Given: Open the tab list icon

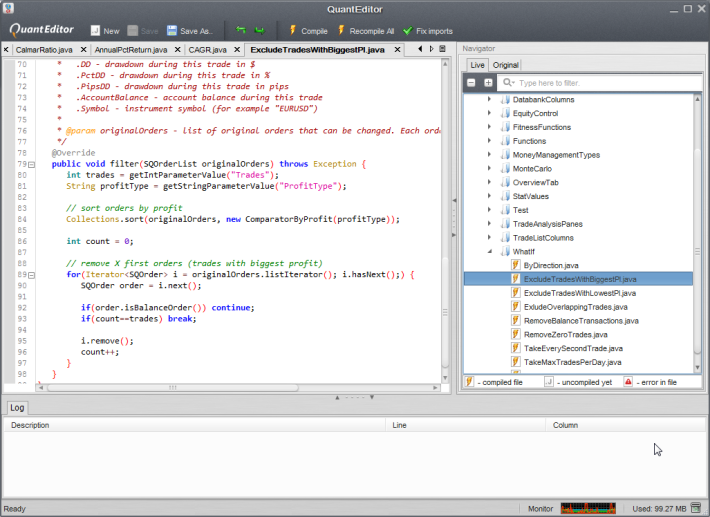Looking at the screenshot, I should (x=442, y=49).
